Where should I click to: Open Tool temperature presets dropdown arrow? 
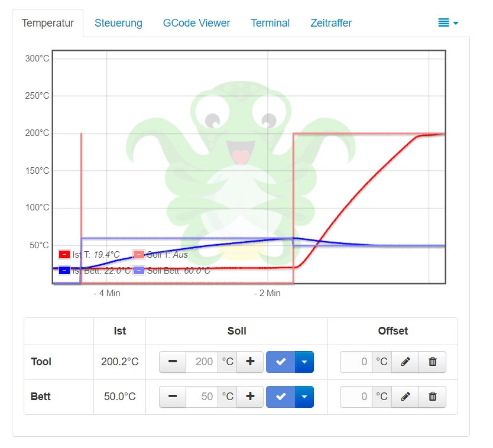(304, 362)
